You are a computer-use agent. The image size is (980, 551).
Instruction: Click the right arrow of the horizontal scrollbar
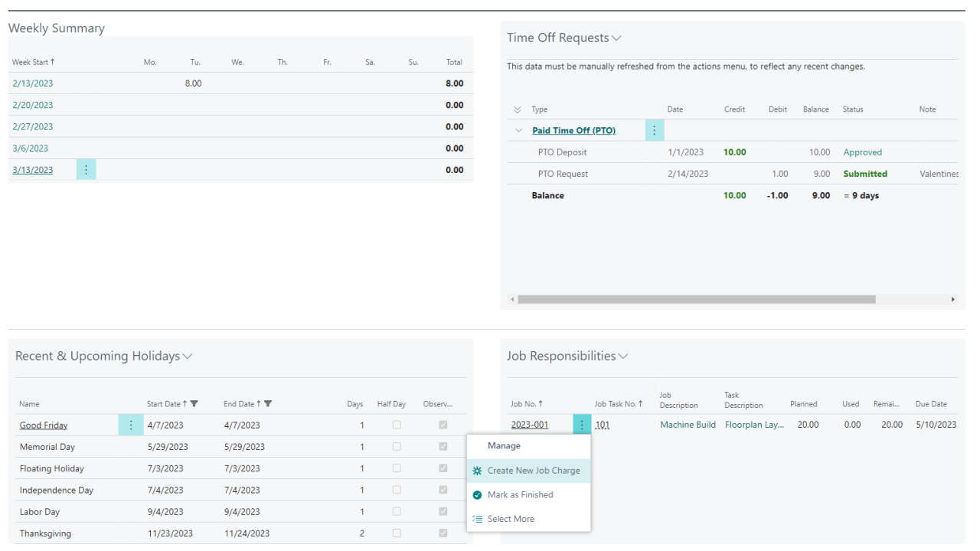(x=953, y=299)
